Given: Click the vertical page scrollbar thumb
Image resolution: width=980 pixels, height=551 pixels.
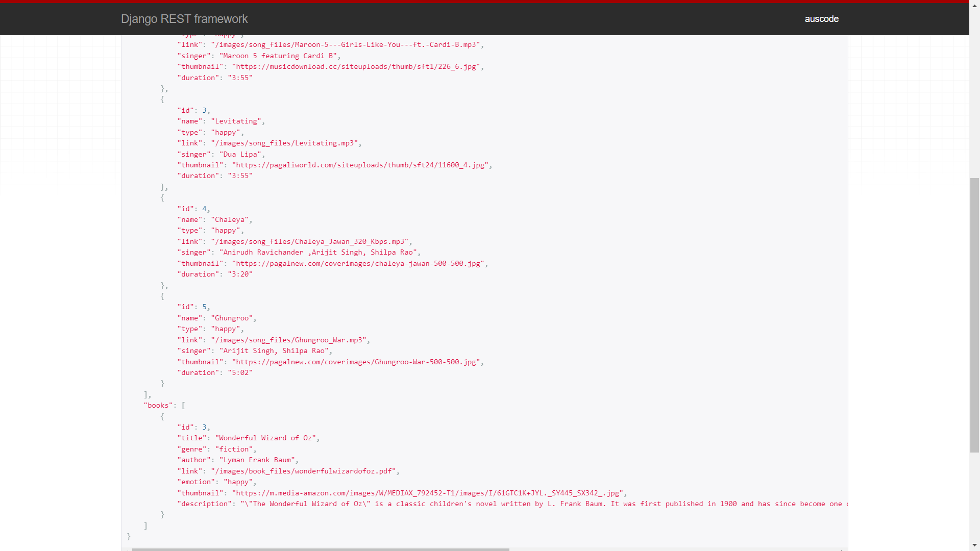Looking at the screenshot, I should pyautogui.click(x=974, y=315).
